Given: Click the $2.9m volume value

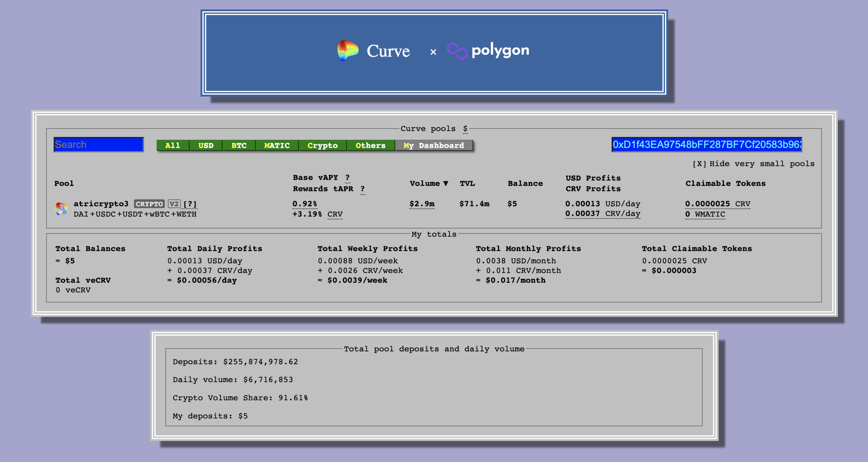Looking at the screenshot, I should [x=422, y=204].
